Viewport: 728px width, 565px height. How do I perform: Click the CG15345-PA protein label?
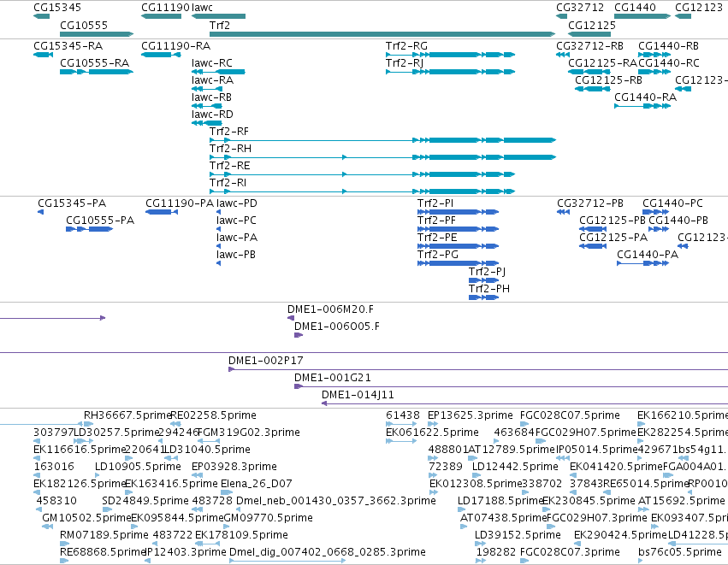click(72, 203)
